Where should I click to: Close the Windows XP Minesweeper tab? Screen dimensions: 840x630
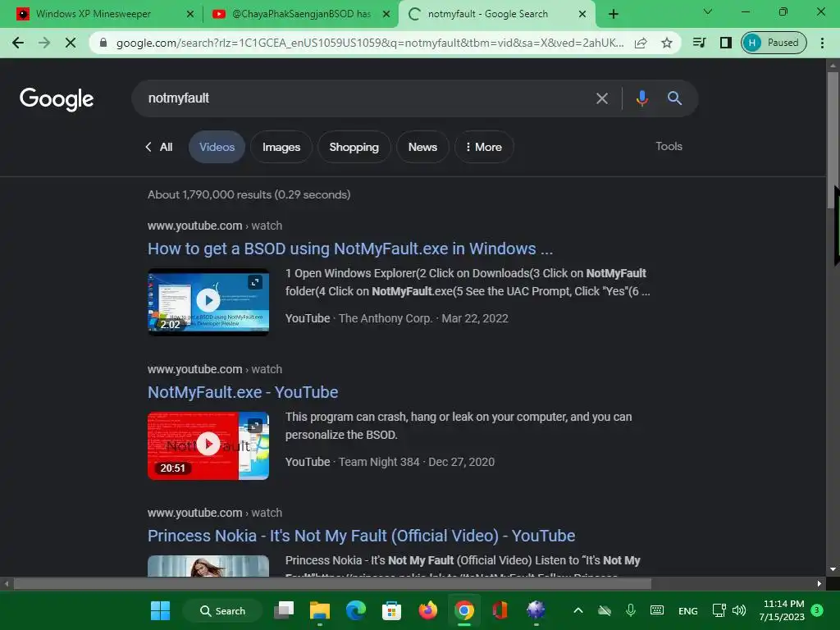coord(190,15)
